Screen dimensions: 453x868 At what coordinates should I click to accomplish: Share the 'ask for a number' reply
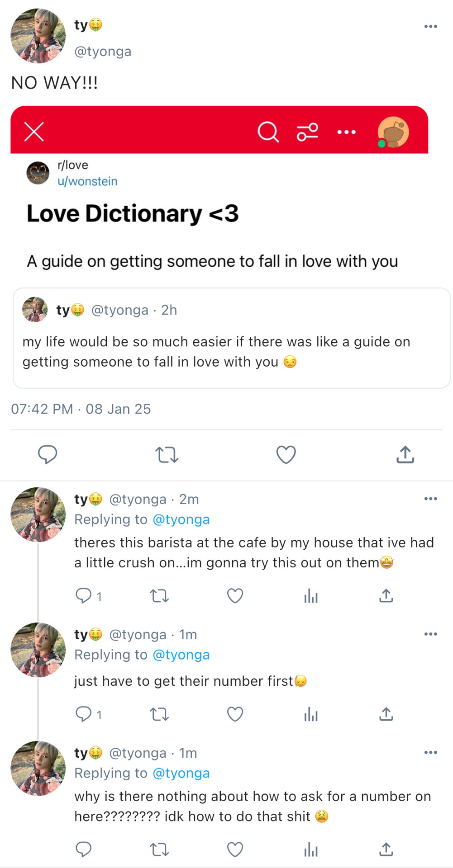coord(386,849)
